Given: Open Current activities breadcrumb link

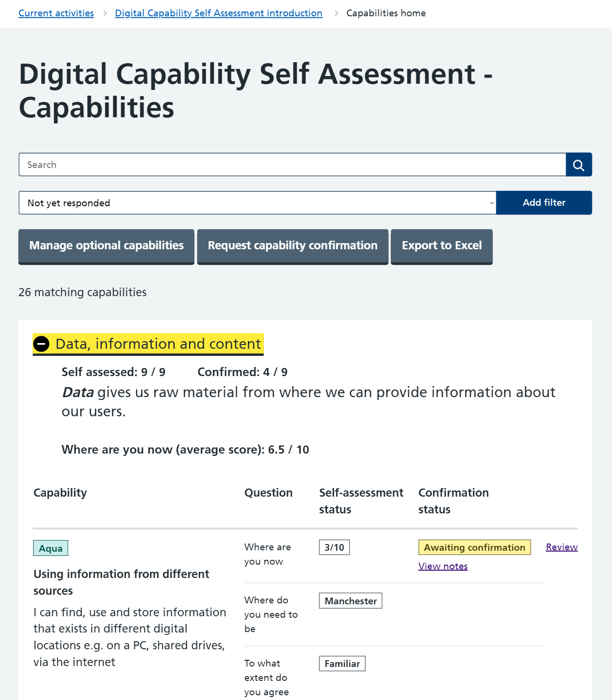Looking at the screenshot, I should [x=56, y=13].
